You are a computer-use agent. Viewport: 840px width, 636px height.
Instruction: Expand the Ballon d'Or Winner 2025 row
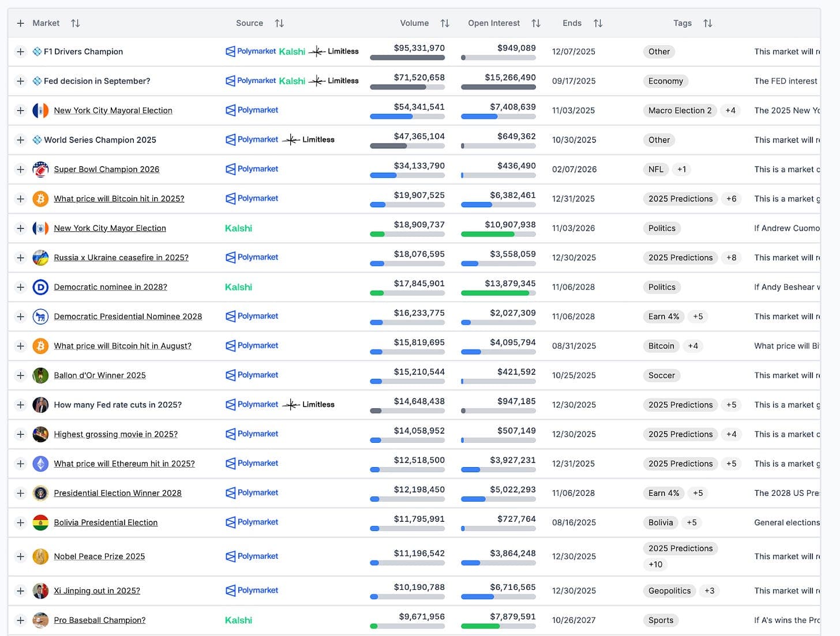[x=20, y=375]
